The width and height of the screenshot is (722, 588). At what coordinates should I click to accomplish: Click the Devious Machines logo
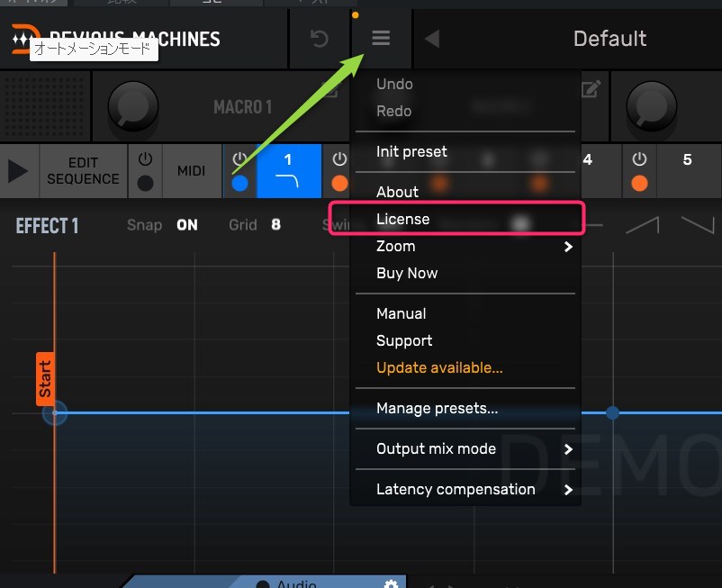[x=20, y=39]
